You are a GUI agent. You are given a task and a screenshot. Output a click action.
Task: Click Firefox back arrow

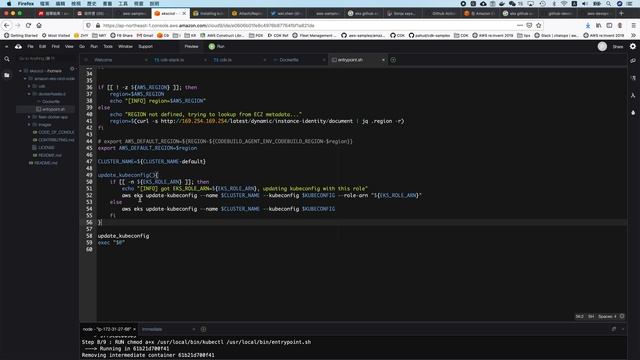(7, 25)
